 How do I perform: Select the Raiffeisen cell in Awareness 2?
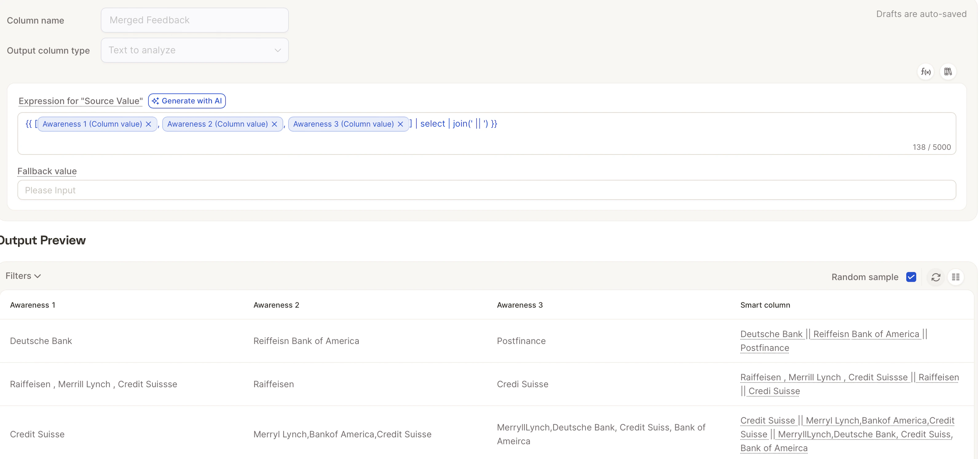[274, 384]
